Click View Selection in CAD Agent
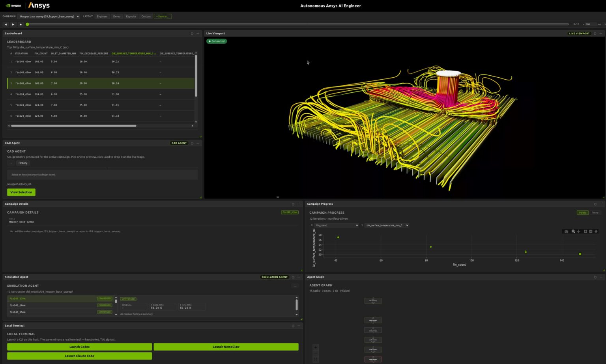 21,192
